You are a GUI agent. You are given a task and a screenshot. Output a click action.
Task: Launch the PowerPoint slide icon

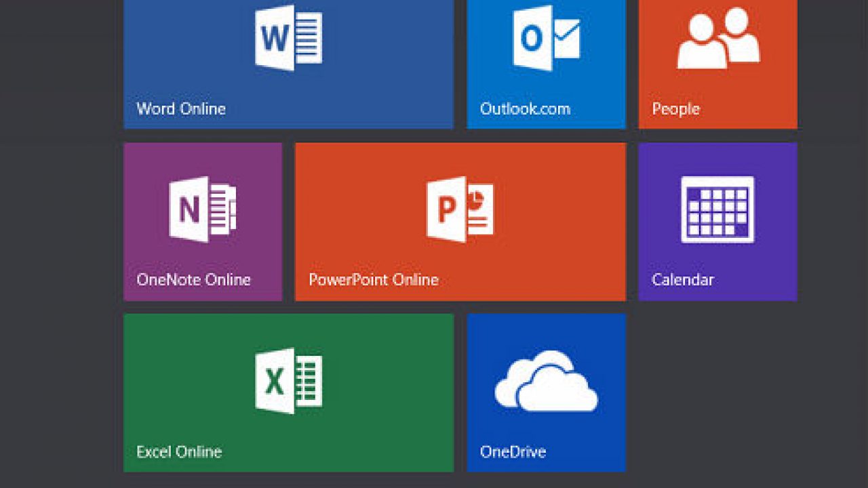pyautogui.click(x=460, y=209)
